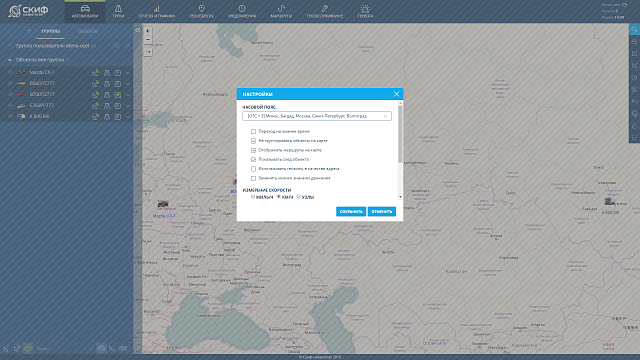Switch to the Объекты tab
The width and height of the screenshot is (640, 360).
88,31
